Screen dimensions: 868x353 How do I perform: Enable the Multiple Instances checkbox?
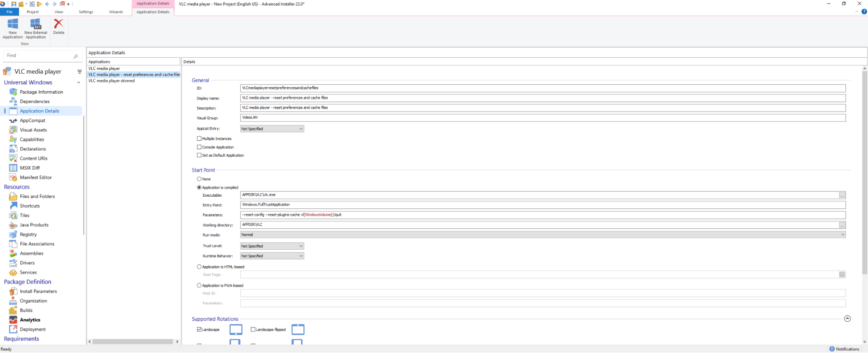coord(199,139)
